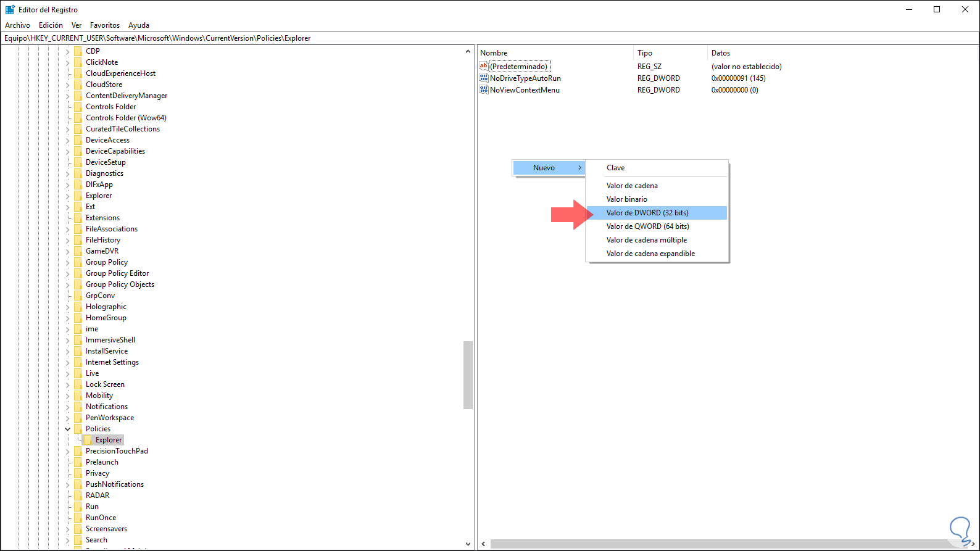Select the CloudExperienceHost key

120,73
